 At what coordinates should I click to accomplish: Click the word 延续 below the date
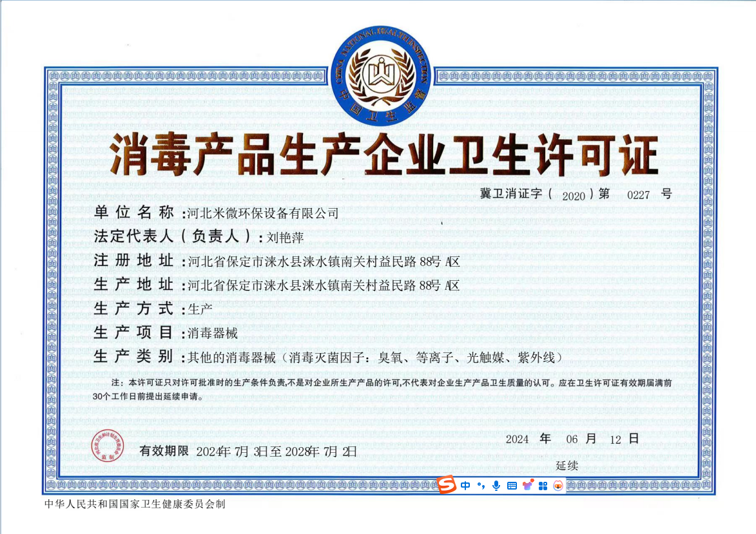tap(567, 466)
